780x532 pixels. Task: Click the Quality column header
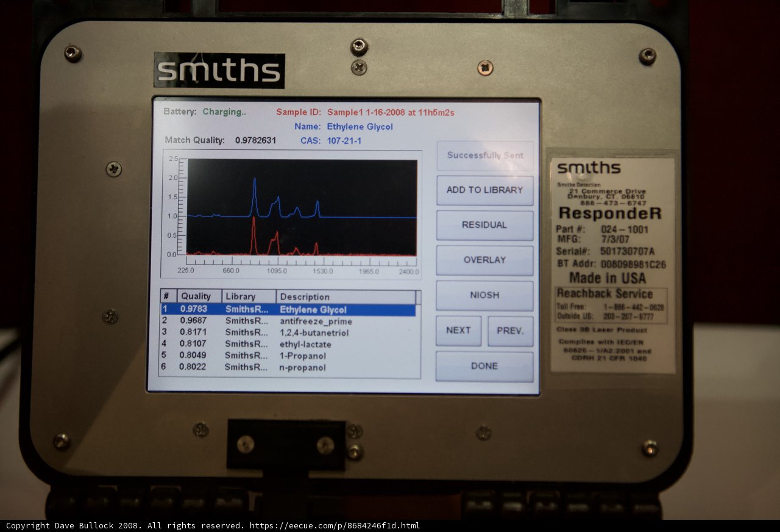(x=199, y=297)
